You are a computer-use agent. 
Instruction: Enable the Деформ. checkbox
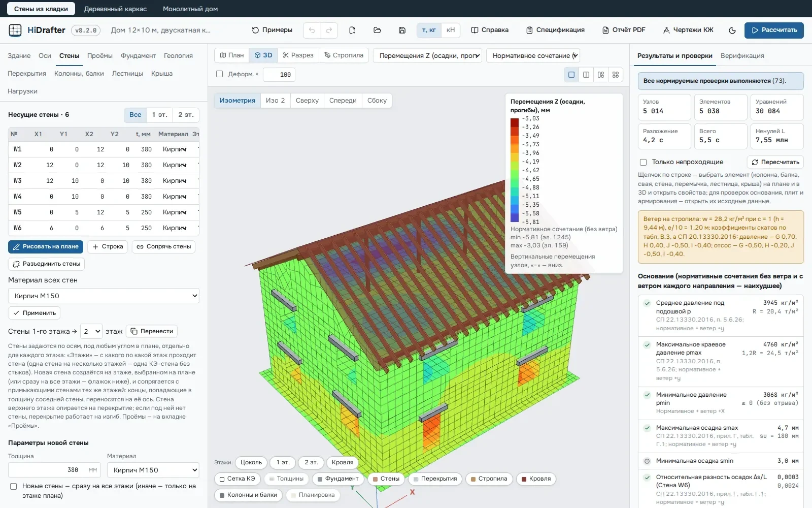tap(220, 74)
